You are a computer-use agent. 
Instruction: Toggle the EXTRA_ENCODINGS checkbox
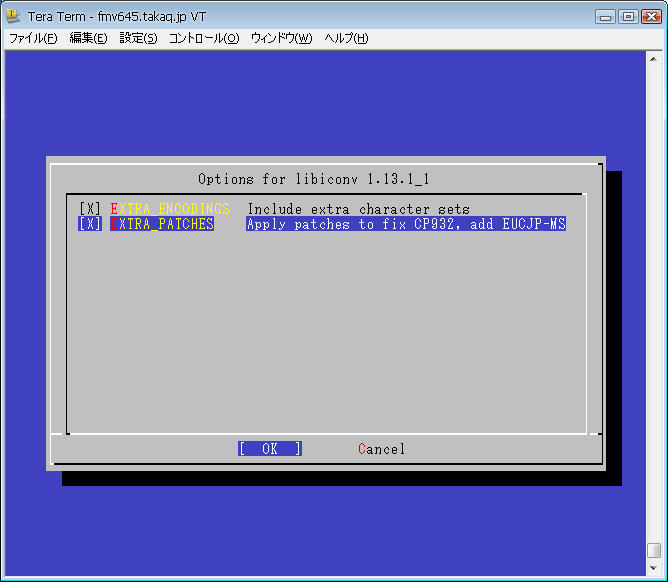click(90, 209)
